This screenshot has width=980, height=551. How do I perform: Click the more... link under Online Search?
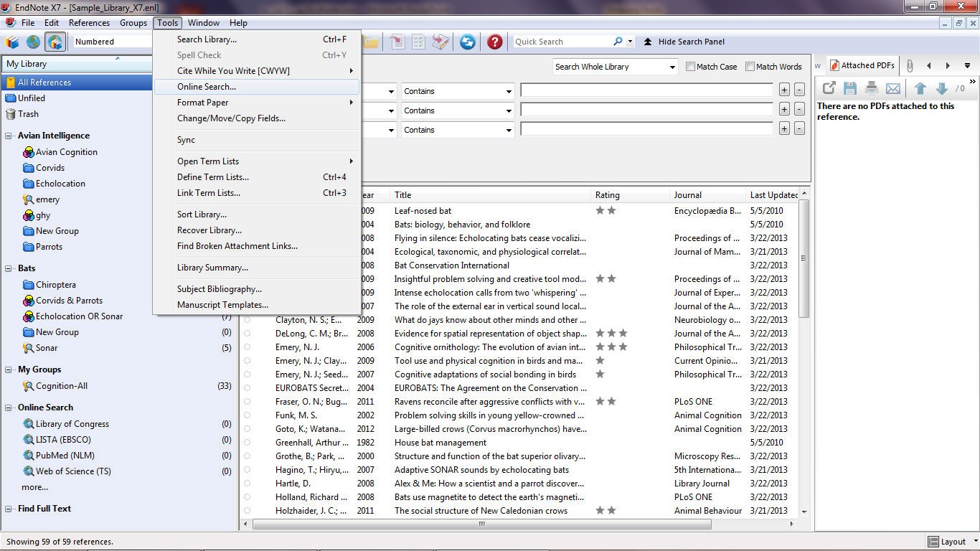(x=34, y=487)
